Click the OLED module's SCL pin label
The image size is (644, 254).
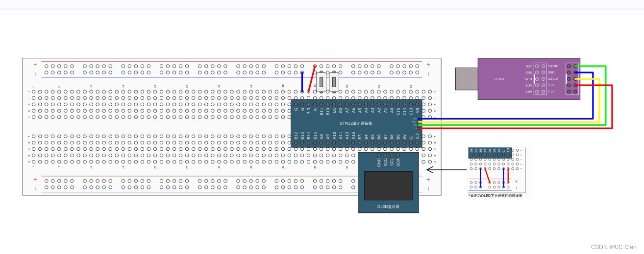pos(392,162)
